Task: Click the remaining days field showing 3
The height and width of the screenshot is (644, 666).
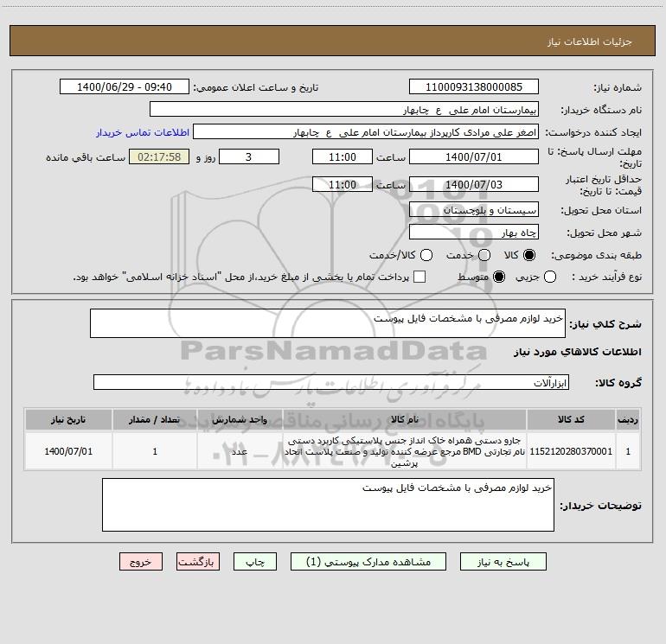Action: (249, 156)
